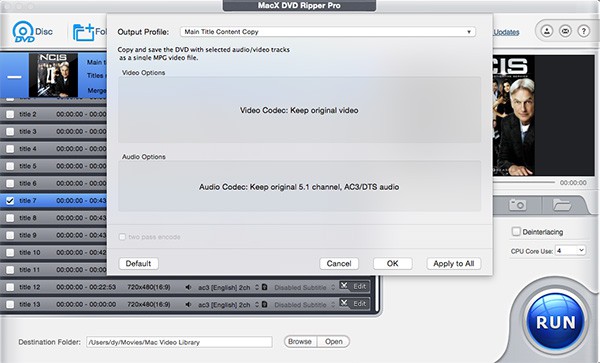Check the title 10 checkbox

(x=10, y=252)
